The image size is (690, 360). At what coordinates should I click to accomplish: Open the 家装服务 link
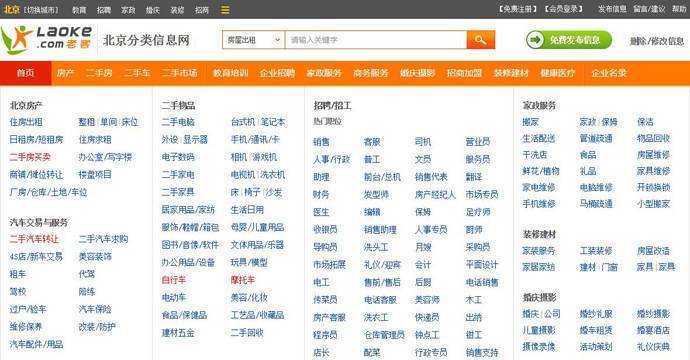click(x=539, y=251)
